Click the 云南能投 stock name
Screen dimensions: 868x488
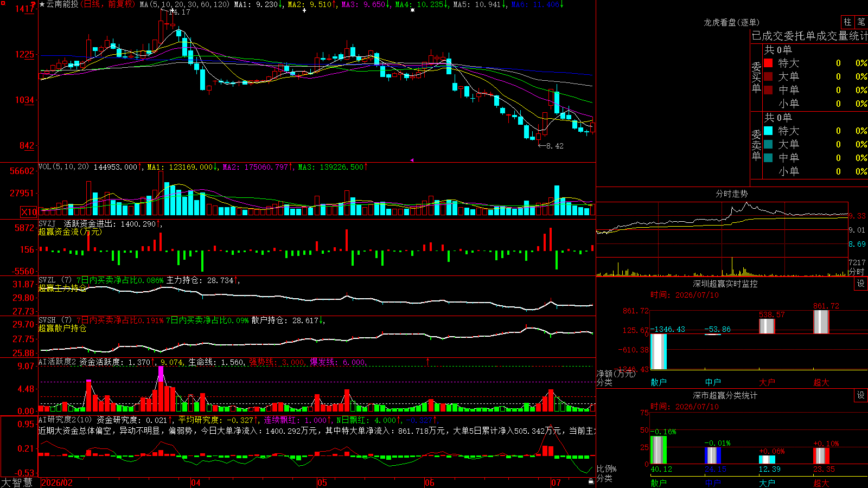pos(62,4)
